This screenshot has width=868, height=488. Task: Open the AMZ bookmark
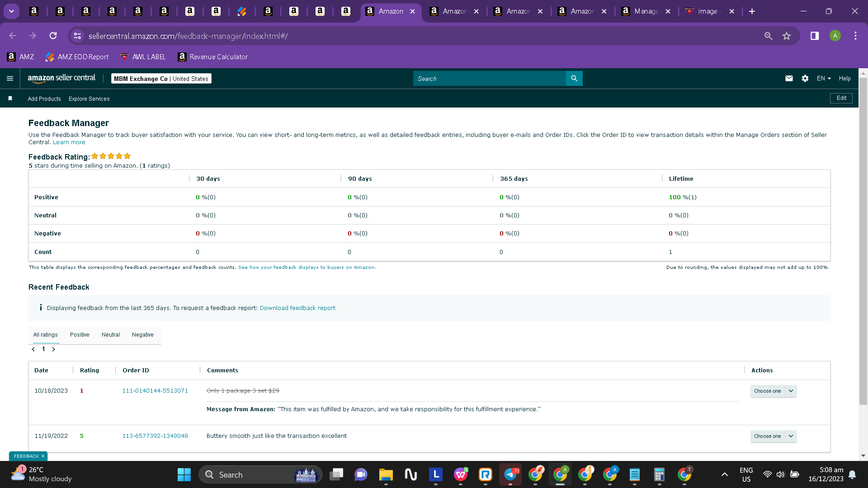click(x=21, y=57)
